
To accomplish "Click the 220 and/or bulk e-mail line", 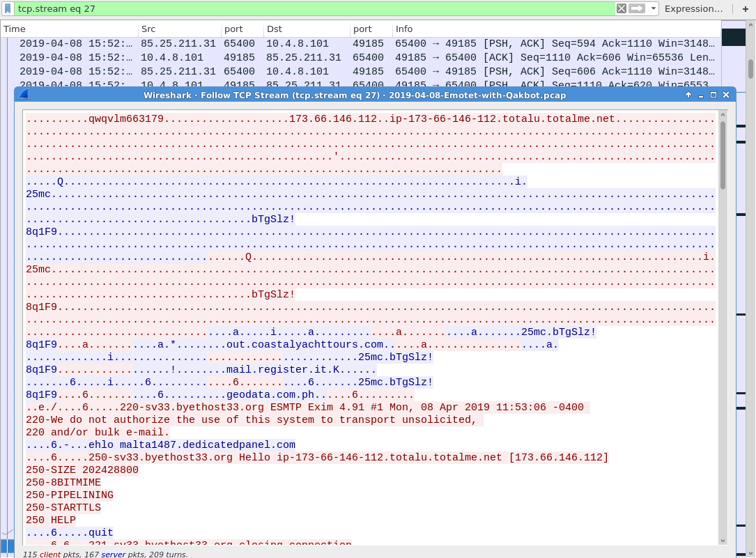I will coord(98,432).
